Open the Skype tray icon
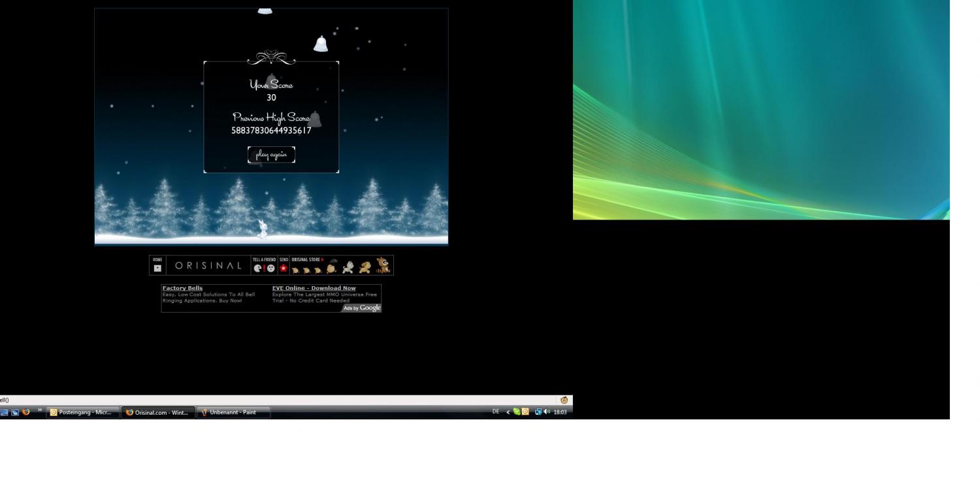This screenshot has height=482, width=980. click(517, 412)
